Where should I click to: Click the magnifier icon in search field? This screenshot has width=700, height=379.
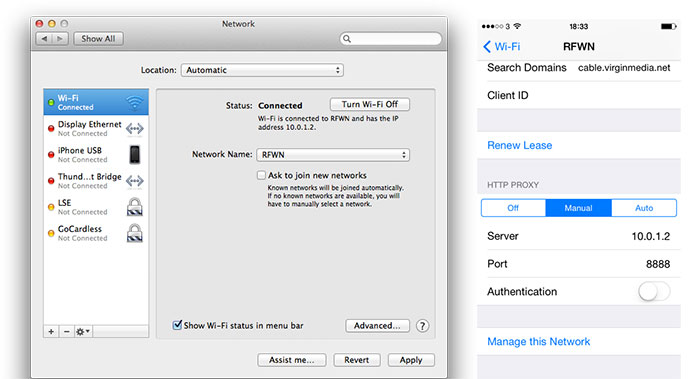(347, 39)
